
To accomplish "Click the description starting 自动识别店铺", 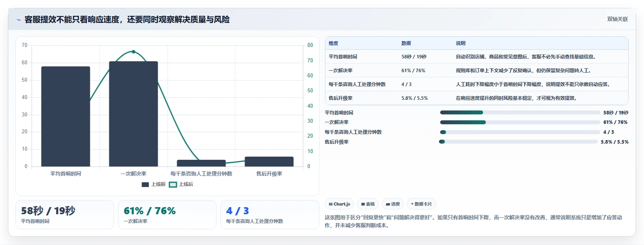I will (x=527, y=57).
